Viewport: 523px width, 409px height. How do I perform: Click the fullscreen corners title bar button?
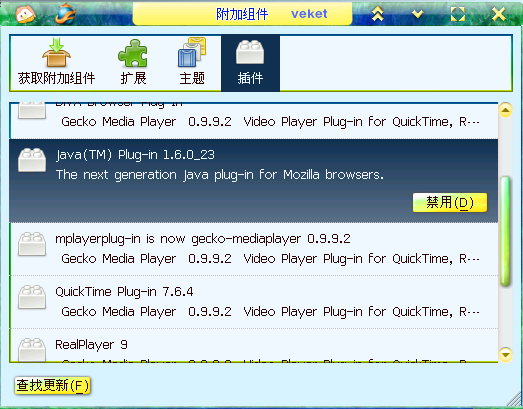coord(458,14)
